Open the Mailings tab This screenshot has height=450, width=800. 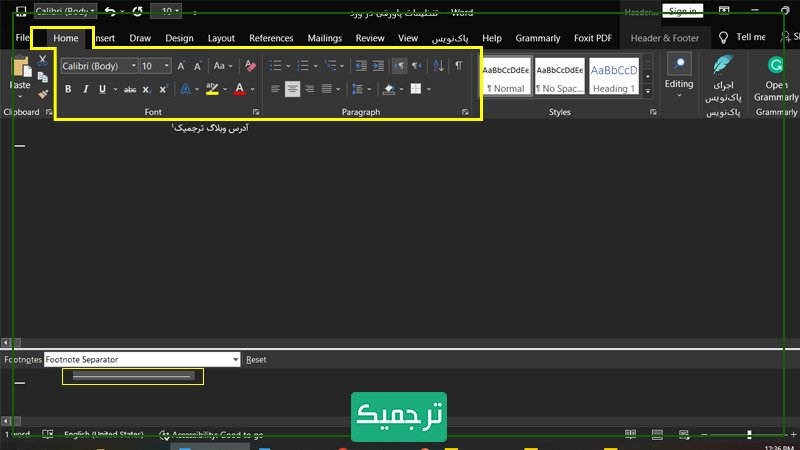(325, 38)
